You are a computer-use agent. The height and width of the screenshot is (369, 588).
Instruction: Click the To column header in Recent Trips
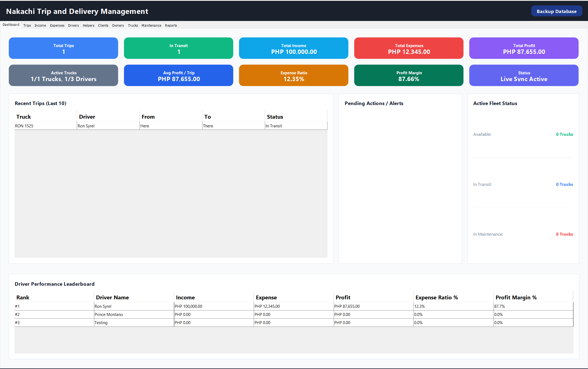click(x=234, y=117)
